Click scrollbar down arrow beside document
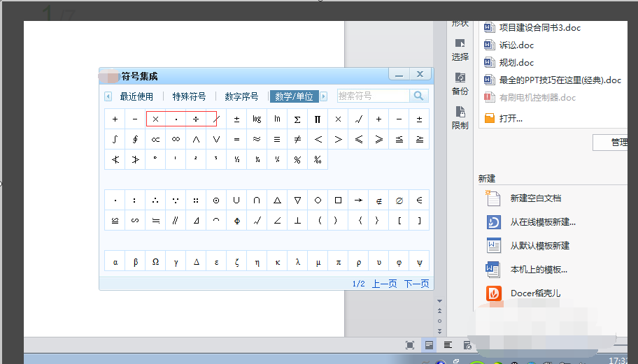This screenshot has width=638, height=364. point(439,301)
